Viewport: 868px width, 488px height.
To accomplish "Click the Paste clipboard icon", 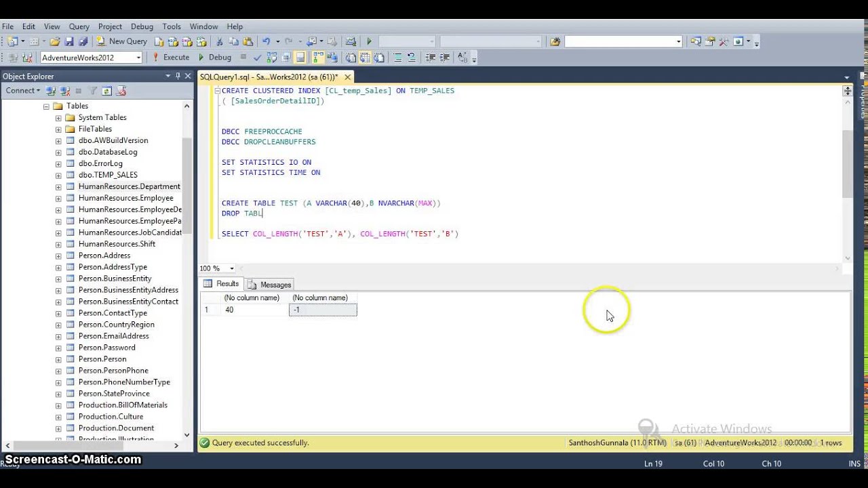I will (x=248, y=41).
